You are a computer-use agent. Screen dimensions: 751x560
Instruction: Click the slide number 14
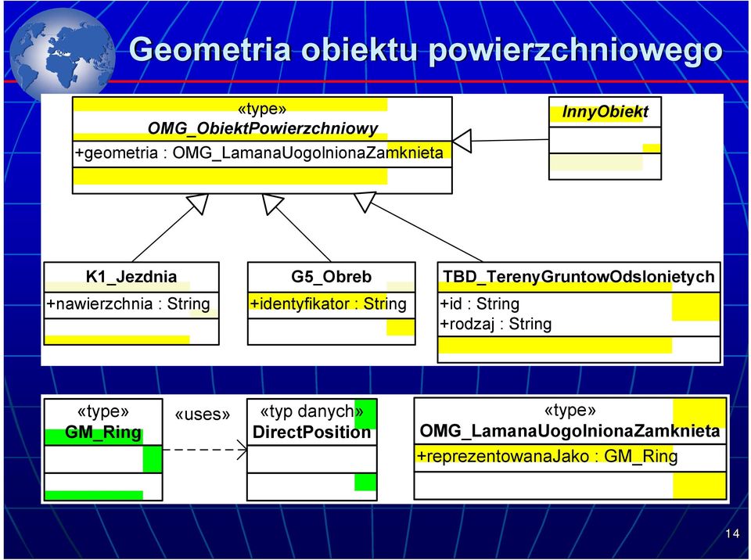click(732, 533)
